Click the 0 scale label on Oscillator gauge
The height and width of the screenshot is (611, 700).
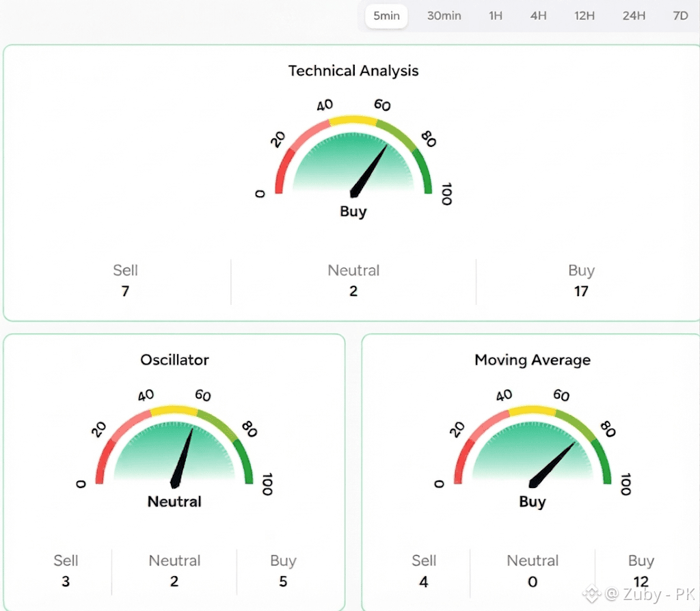[x=81, y=484]
